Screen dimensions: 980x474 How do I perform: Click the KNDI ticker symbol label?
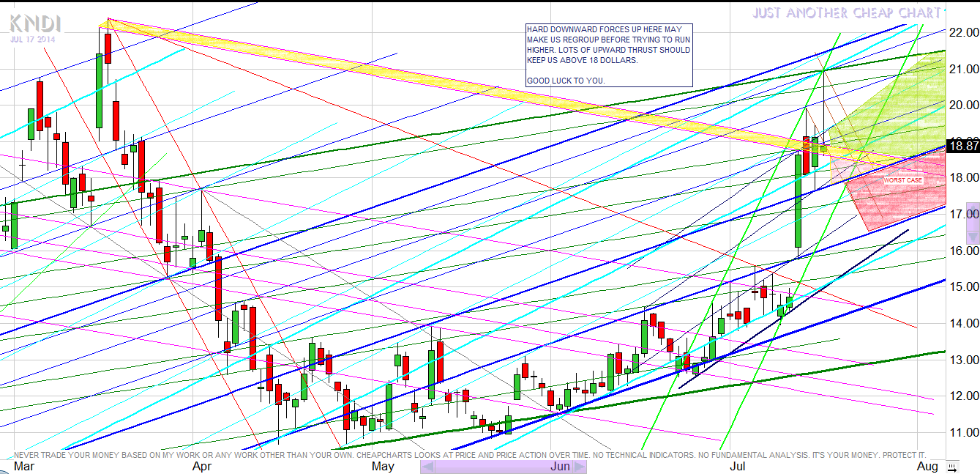[35, 23]
